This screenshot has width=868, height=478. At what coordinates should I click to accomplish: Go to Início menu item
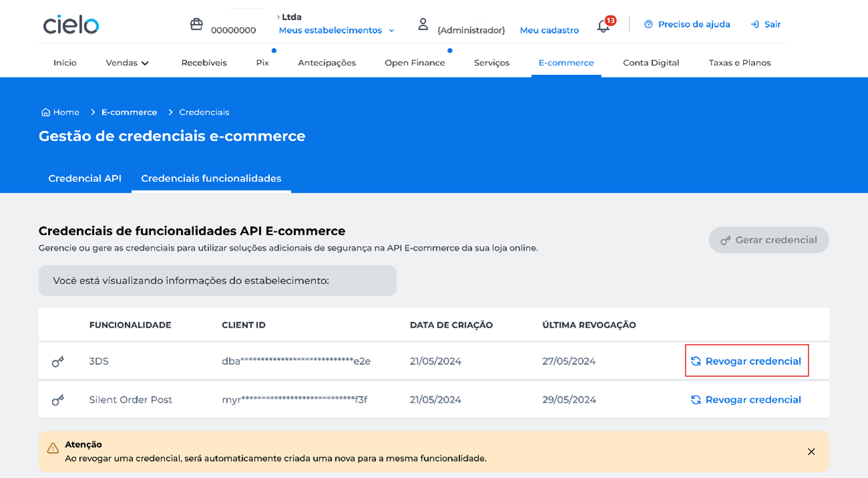point(65,63)
